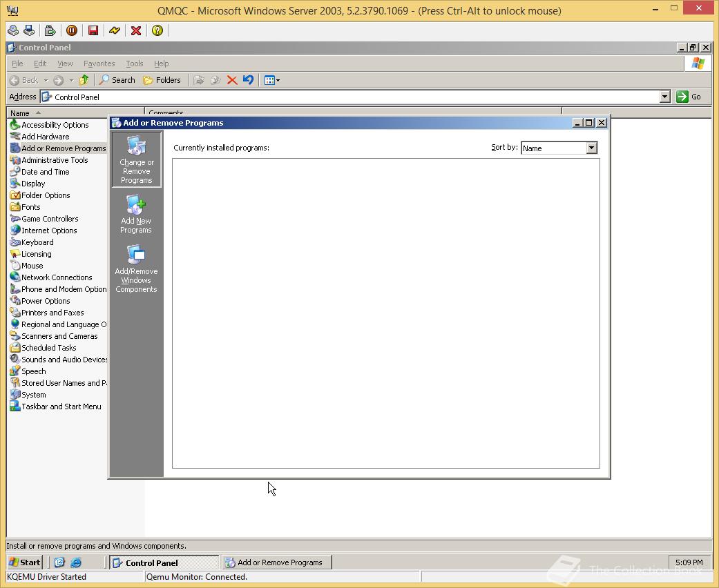This screenshot has height=588, width=719.
Task: Switch to Control Panel taskbar button
Action: [x=164, y=562]
